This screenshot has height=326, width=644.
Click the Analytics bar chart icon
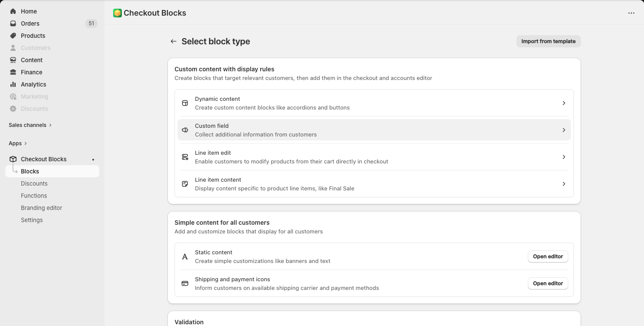pyautogui.click(x=13, y=84)
